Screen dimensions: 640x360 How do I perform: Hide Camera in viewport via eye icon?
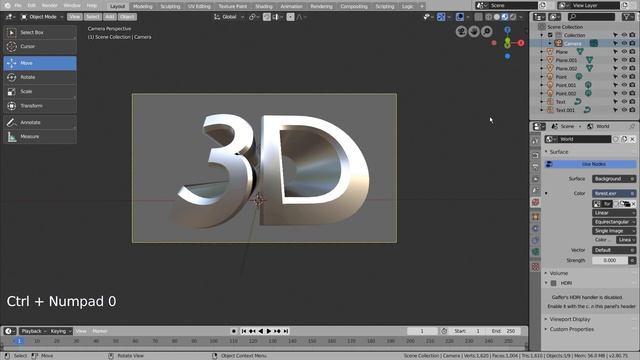(624, 43)
